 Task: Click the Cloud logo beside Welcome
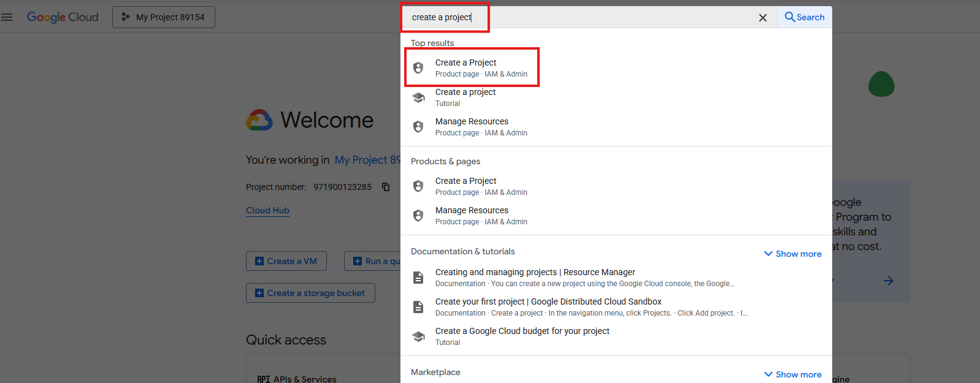259,120
